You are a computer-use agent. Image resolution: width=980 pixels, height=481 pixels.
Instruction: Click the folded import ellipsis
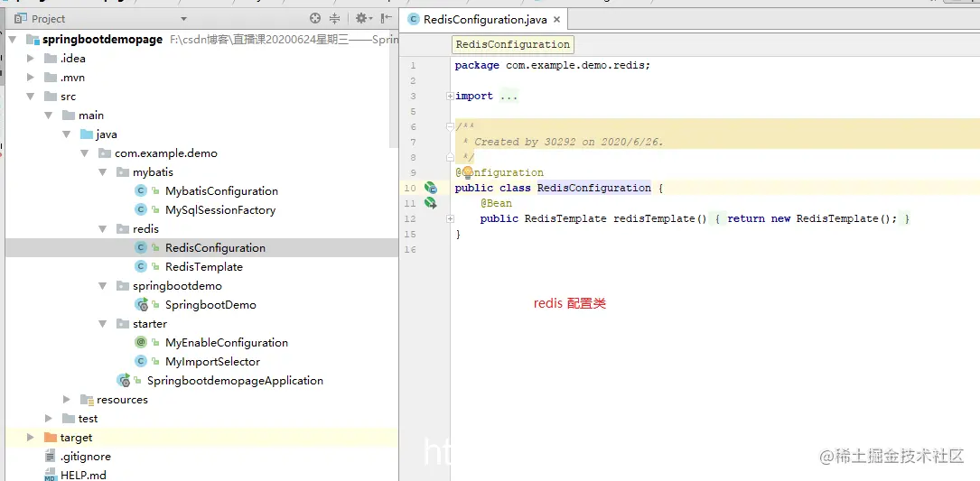(x=509, y=97)
